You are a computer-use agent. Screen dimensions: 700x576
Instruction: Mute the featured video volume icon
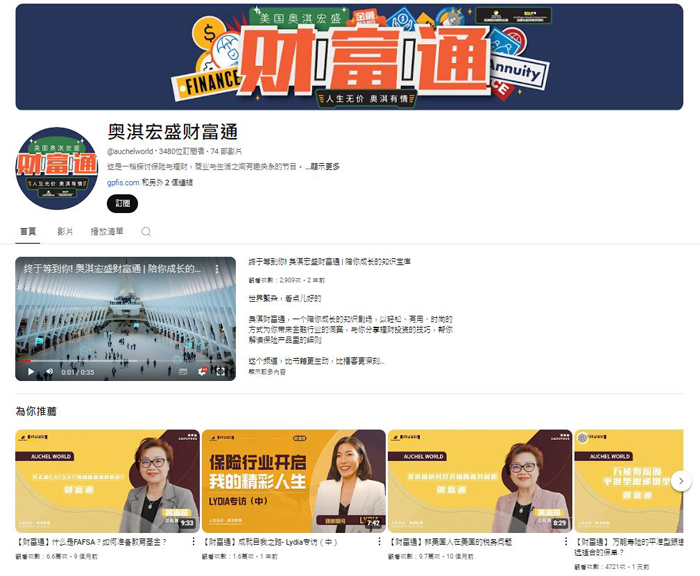click(x=50, y=371)
